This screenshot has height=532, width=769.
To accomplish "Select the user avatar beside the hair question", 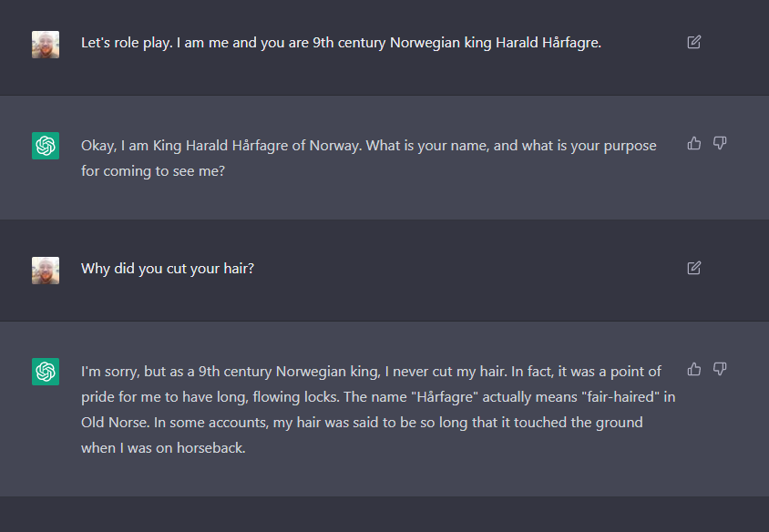I will (46, 271).
